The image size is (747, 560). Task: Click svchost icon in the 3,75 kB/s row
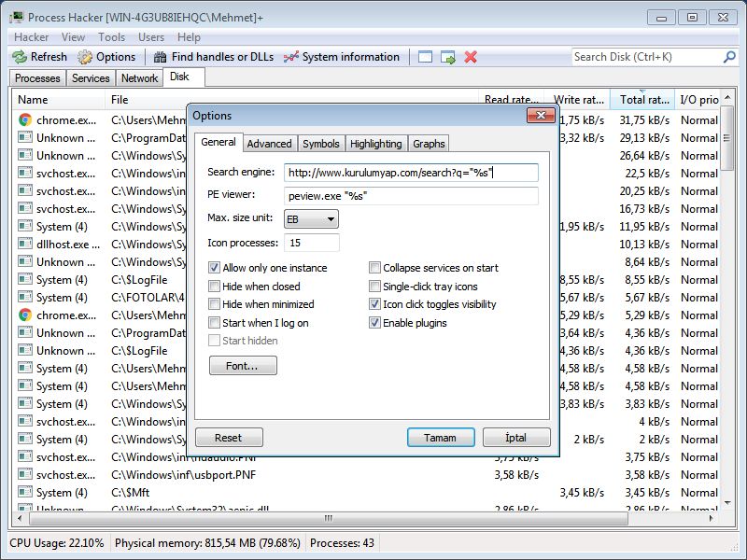tap(25, 457)
